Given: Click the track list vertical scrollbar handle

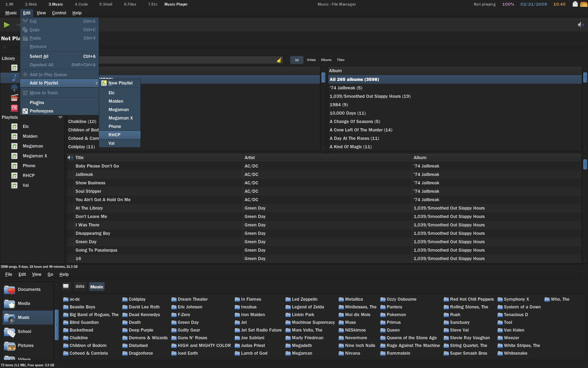Looking at the screenshot, I should [585, 164].
